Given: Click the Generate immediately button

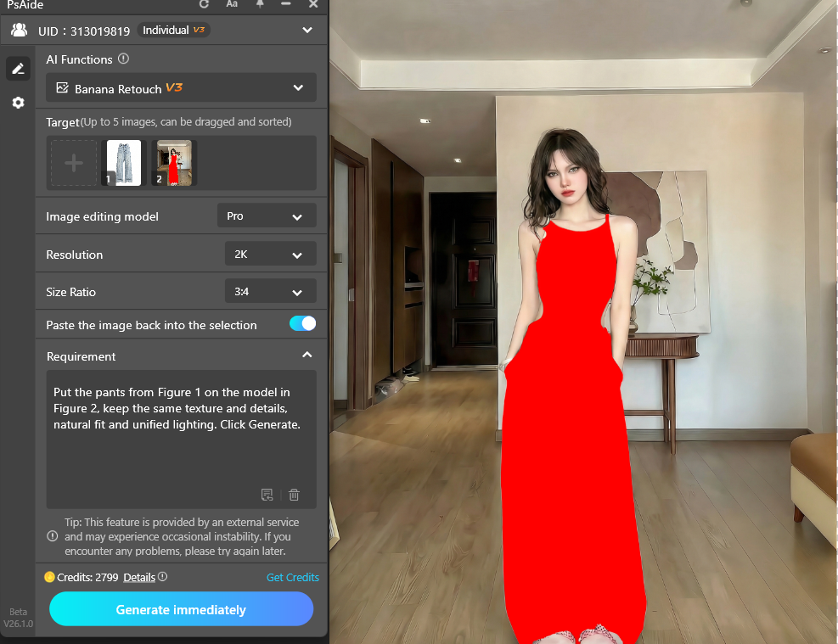Looking at the screenshot, I should 181,609.
